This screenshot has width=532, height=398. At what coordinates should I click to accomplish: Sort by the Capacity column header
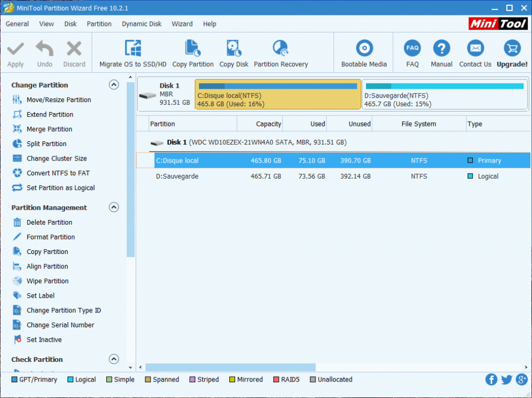[x=260, y=124]
